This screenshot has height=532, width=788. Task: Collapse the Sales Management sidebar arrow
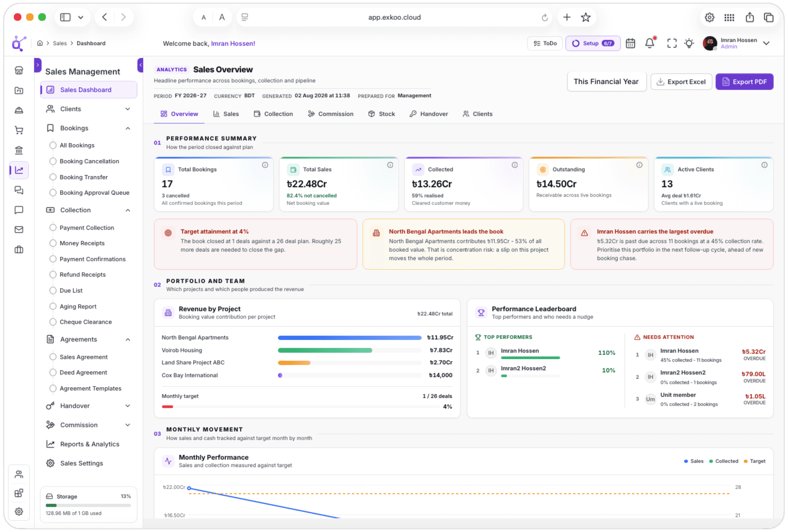click(x=140, y=65)
